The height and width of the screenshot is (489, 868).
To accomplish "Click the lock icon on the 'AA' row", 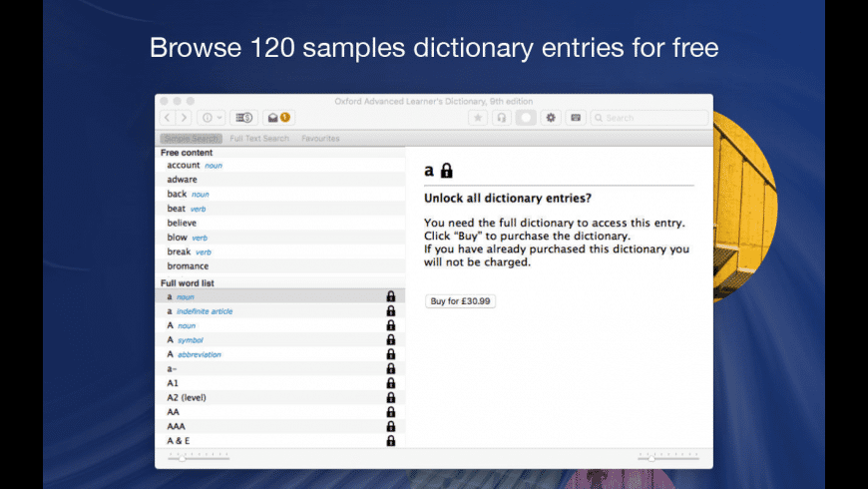I will coord(391,411).
